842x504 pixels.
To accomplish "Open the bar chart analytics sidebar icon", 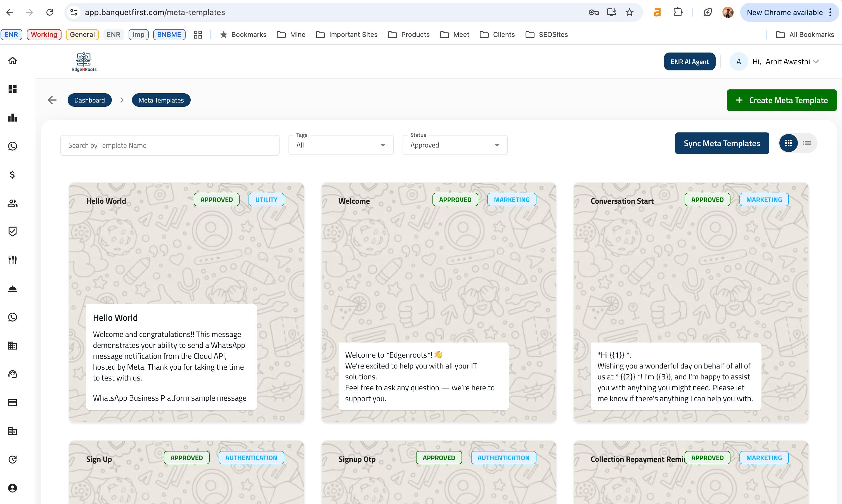I will point(13,118).
